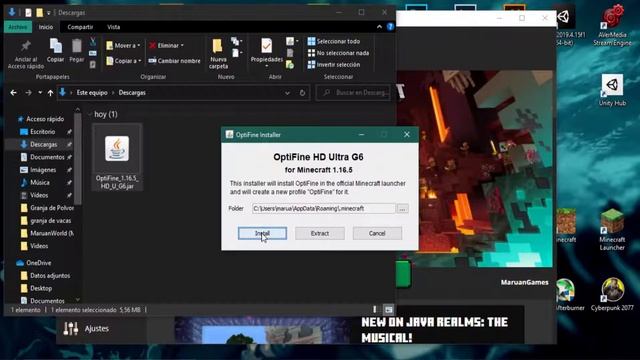Open Explorer help question mark icon
The width and height of the screenshot is (640, 360).
[x=390, y=27]
